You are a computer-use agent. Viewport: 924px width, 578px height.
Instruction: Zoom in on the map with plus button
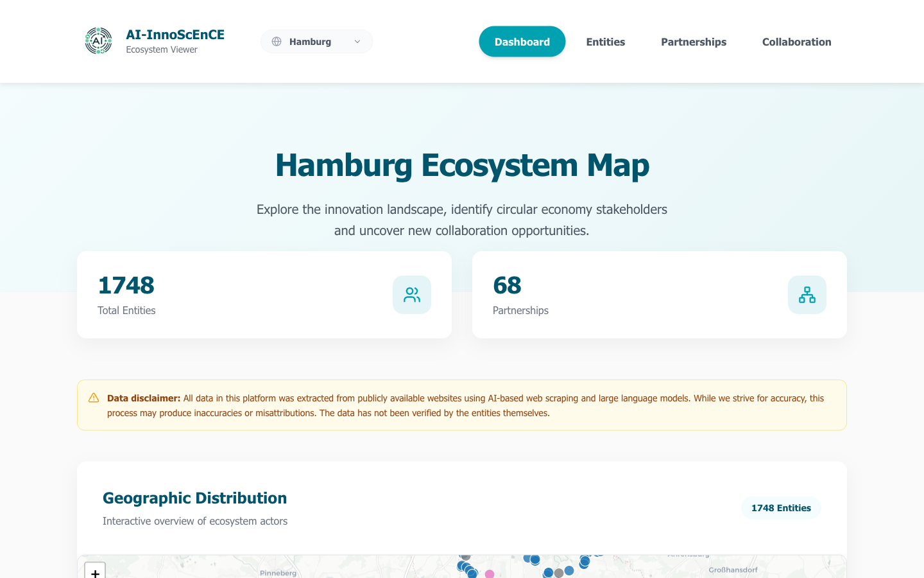pyautogui.click(x=95, y=572)
